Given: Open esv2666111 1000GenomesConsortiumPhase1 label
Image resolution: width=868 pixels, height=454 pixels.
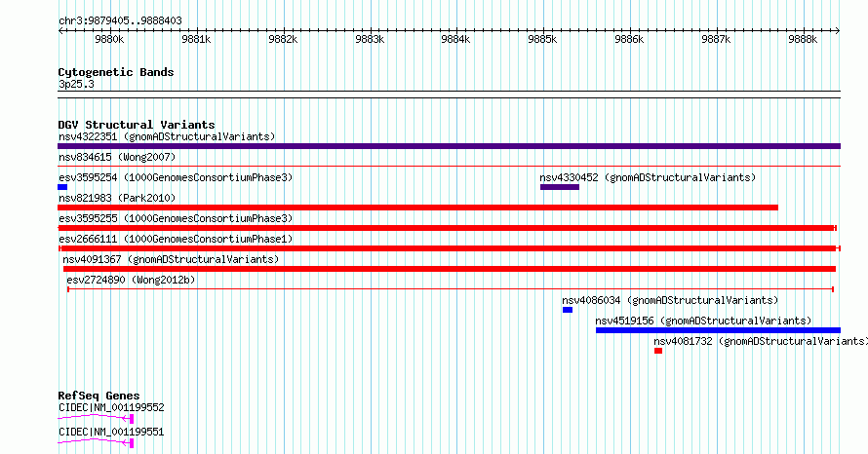Looking at the screenshot, I should (176, 239).
